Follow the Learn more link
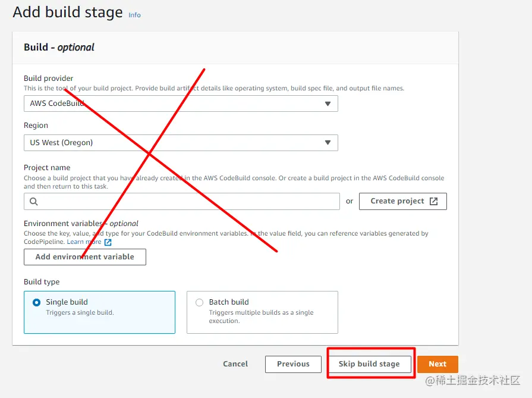 click(x=84, y=242)
